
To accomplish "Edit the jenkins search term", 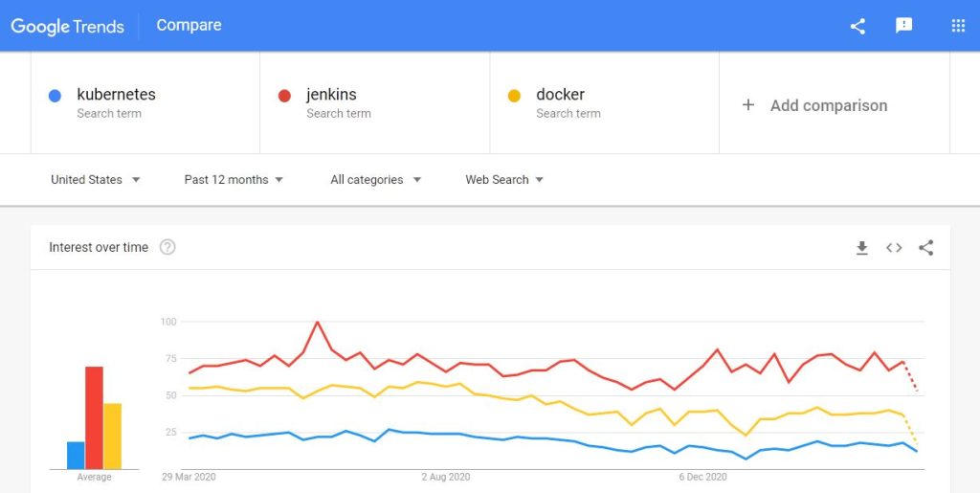I will pyautogui.click(x=331, y=95).
